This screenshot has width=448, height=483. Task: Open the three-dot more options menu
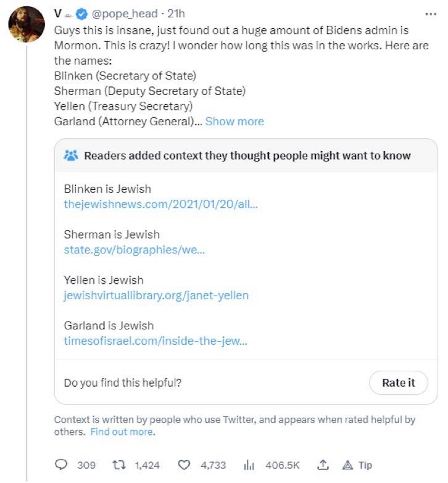pyautogui.click(x=431, y=14)
